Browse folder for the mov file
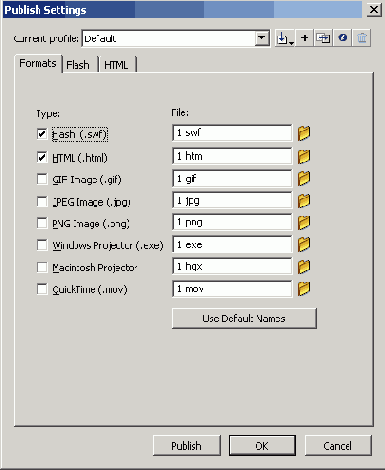Image resolution: width=385 pixels, height=470 pixels. point(304,289)
